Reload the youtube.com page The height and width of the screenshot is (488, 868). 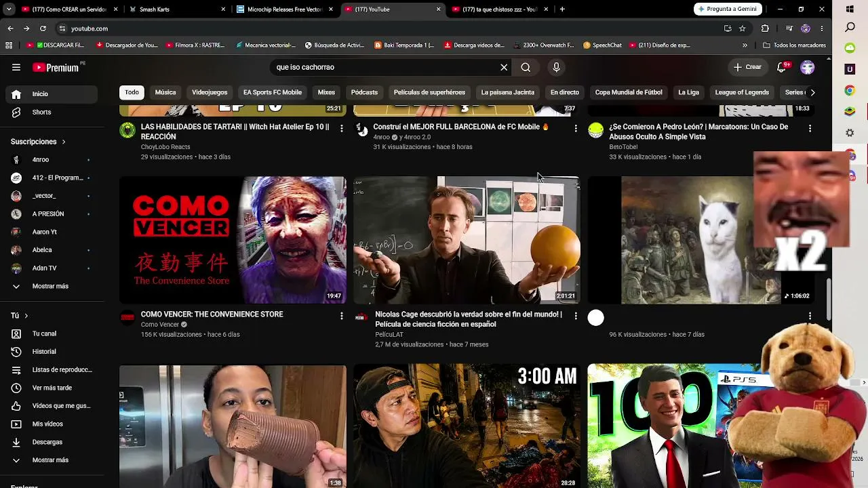coord(43,28)
